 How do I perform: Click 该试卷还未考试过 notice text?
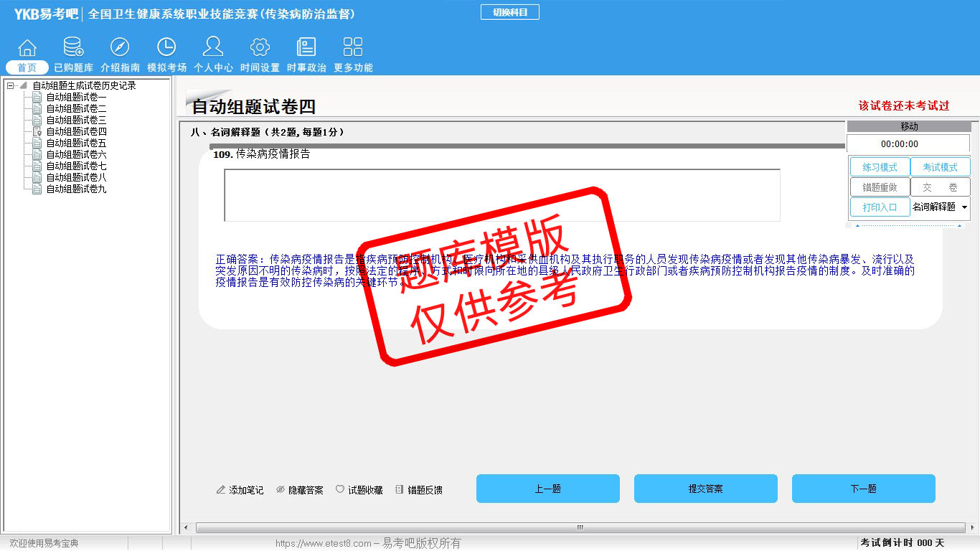pyautogui.click(x=904, y=105)
